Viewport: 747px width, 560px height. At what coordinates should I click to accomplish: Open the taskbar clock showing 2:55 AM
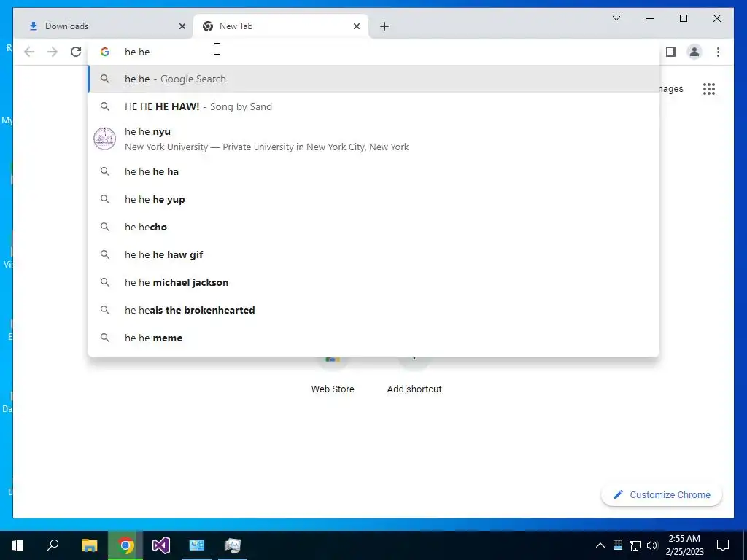tap(684, 545)
